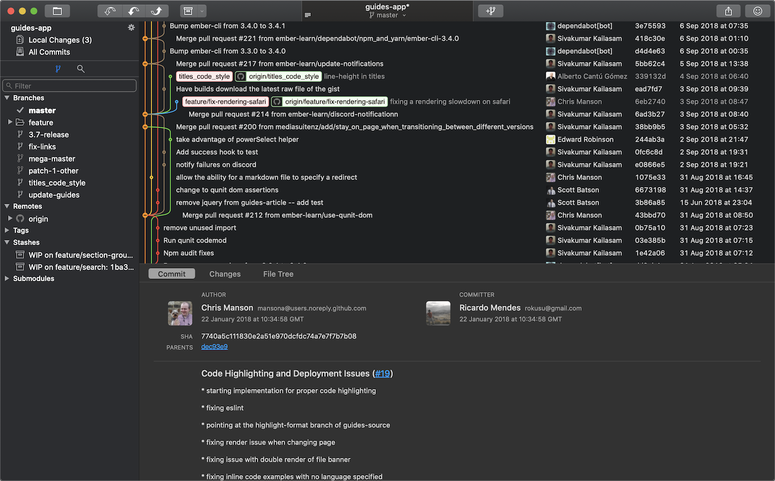
Task: Push commits with the toolbar push icon
Action: click(x=157, y=11)
